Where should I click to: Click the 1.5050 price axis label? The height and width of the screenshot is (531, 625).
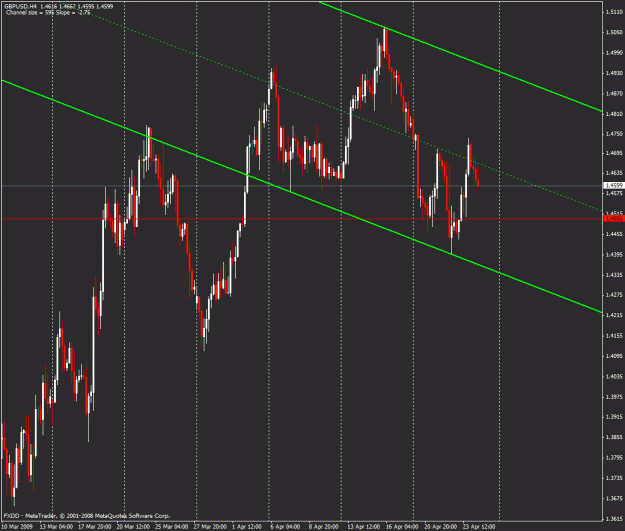614,32
